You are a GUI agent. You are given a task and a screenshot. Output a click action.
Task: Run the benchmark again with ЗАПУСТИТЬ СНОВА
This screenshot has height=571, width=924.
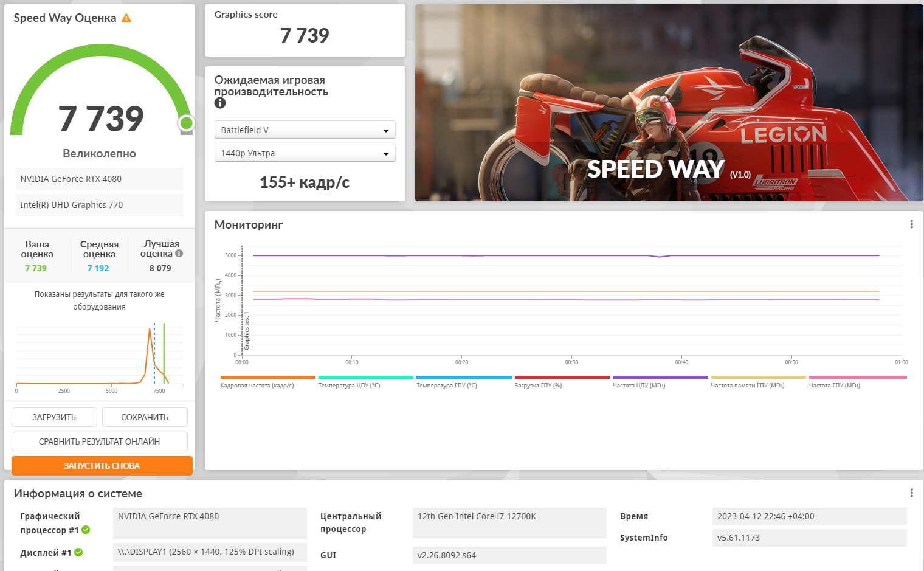(x=102, y=466)
